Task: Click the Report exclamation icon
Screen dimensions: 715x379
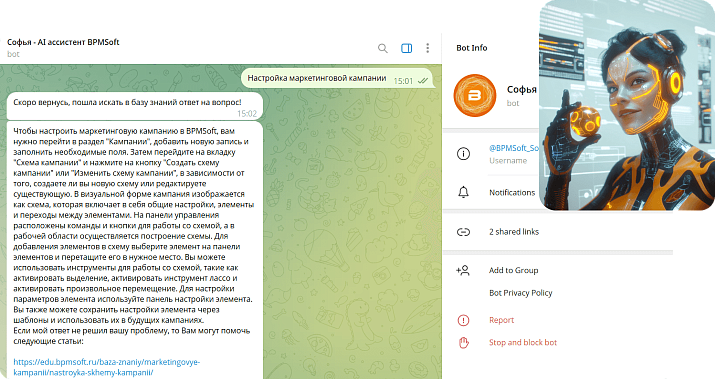Action: [463, 320]
